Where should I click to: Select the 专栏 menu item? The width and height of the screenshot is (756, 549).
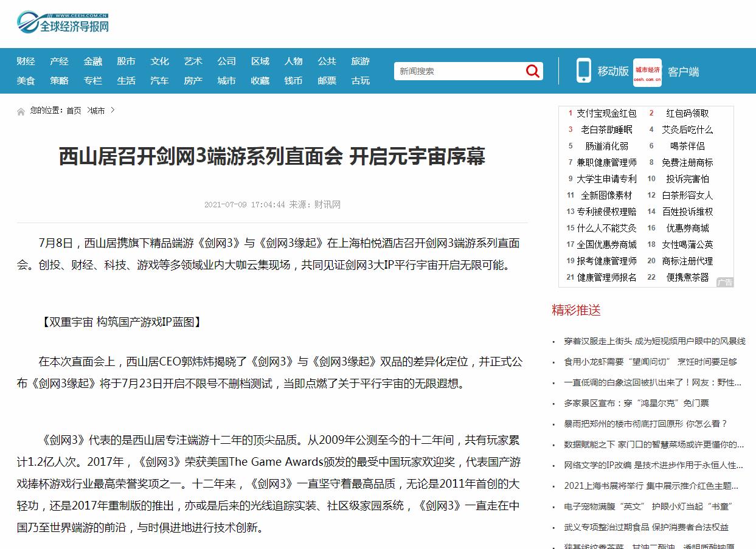pos(93,81)
